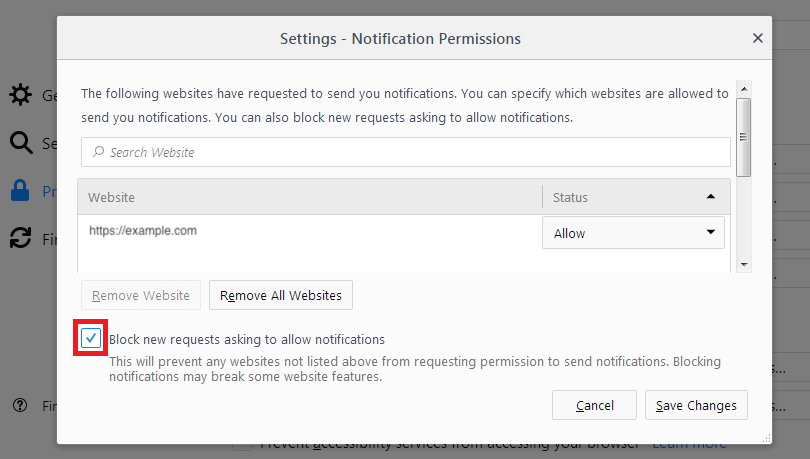Focus the Search Website input field
This screenshot has height=459, width=810.
(x=406, y=152)
